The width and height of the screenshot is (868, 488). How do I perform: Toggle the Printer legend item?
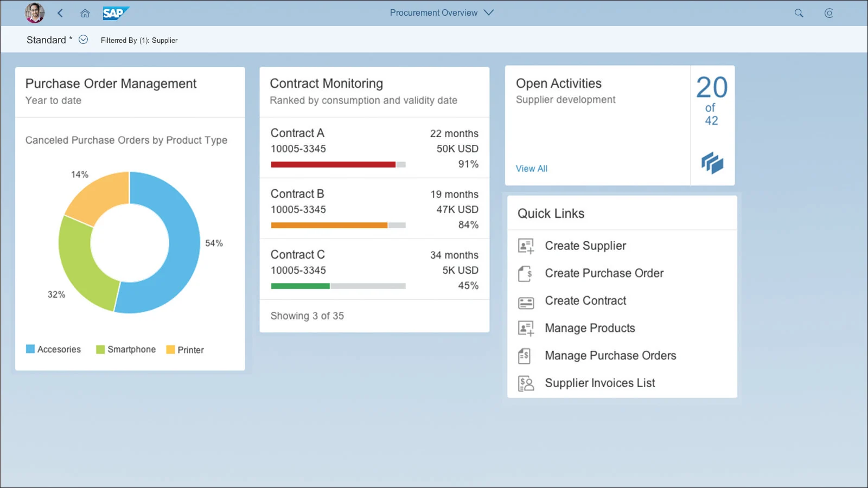point(185,349)
